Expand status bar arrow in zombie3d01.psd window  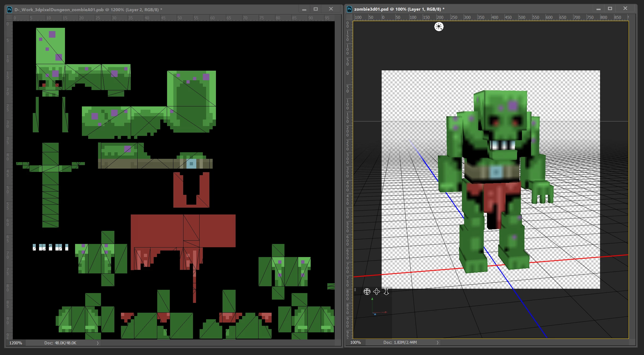437,342
